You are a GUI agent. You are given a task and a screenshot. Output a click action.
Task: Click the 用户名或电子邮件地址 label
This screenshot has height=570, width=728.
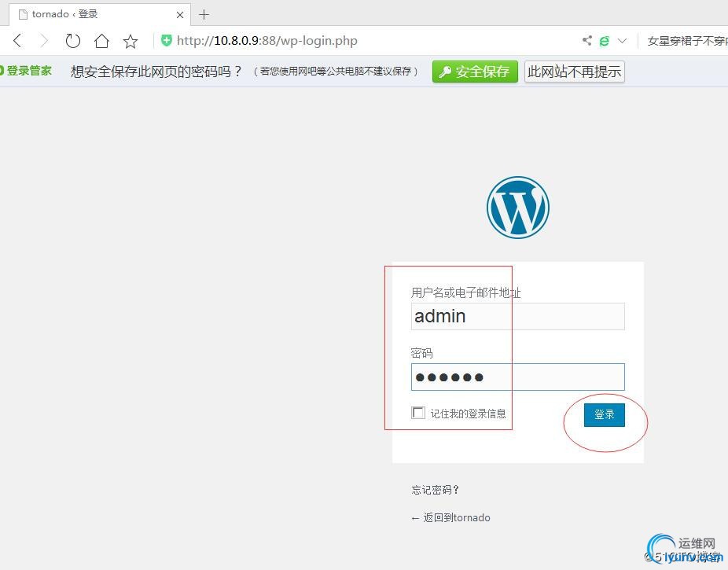pos(465,292)
